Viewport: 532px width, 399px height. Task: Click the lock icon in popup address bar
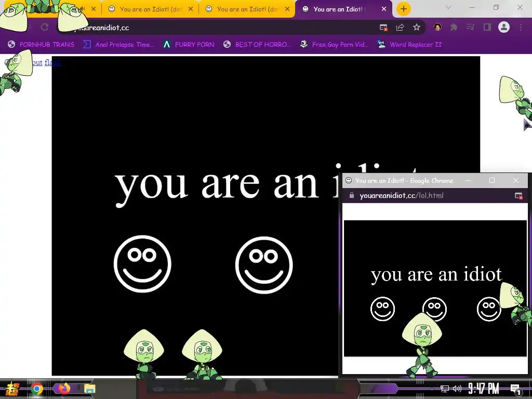[352, 195]
